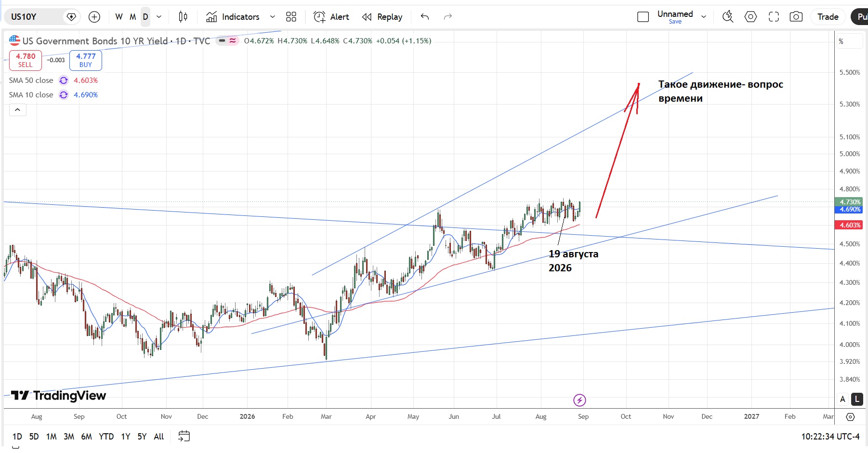Select the 1Y date range

(126, 437)
